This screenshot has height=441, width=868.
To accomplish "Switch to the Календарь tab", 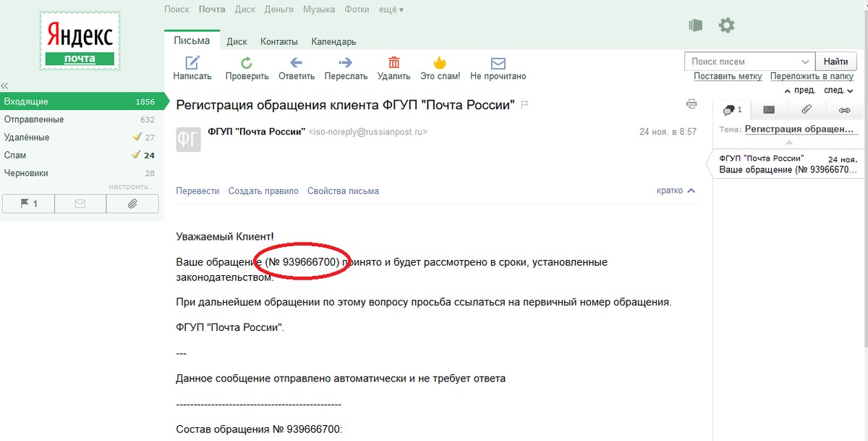I will tap(333, 42).
